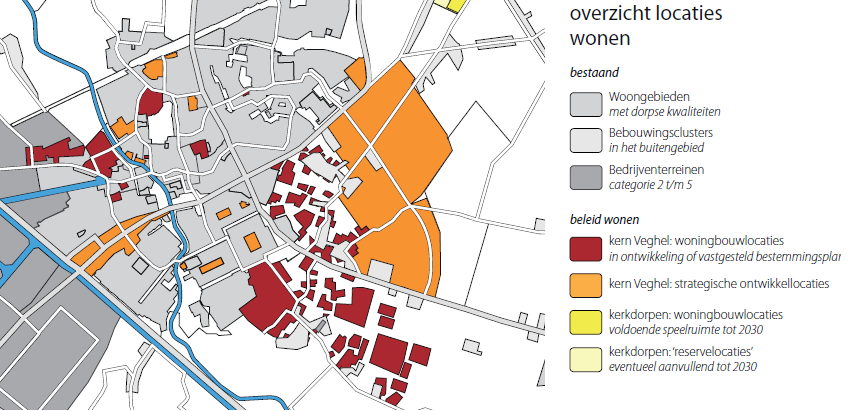Click the 'overzicht locaties wonen' title
Screen dimensions: 850x411
click(x=646, y=25)
